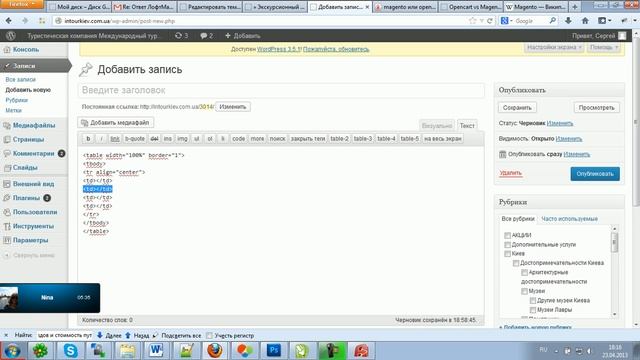Screen dimensions: 640x360
Task: Click Изменить button next to permalink
Action: tap(233, 107)
